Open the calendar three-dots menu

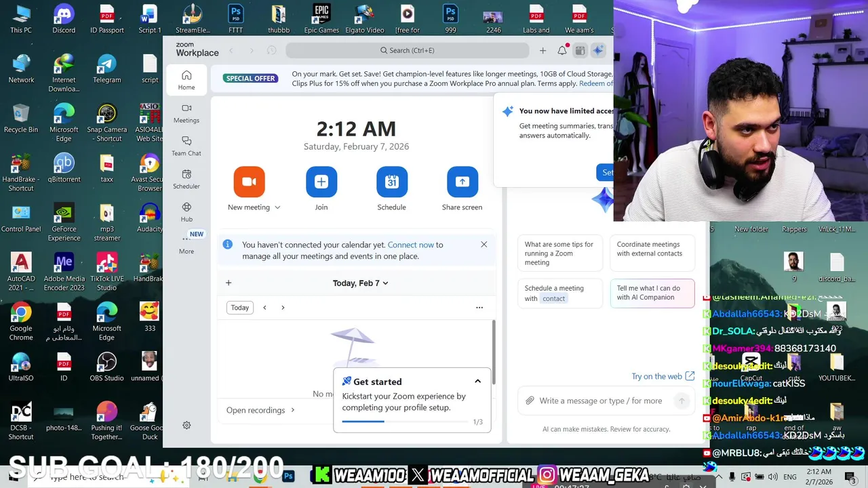coord(479,308)
